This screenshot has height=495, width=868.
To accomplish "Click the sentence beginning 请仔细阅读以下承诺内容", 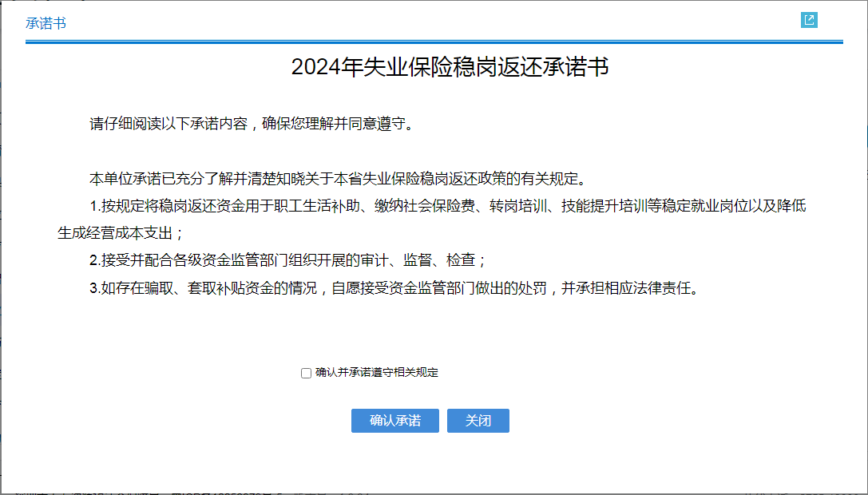I will (x=252, y=125).
